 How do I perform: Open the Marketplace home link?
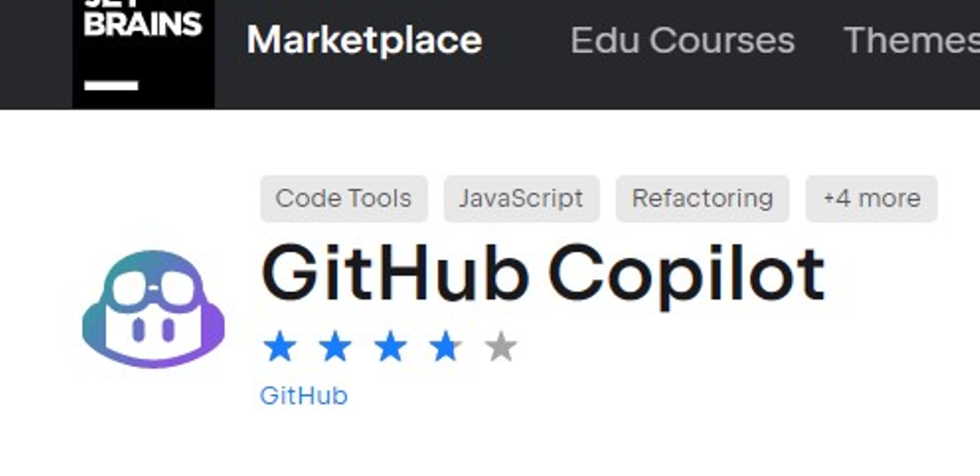(x=364, y=40)
